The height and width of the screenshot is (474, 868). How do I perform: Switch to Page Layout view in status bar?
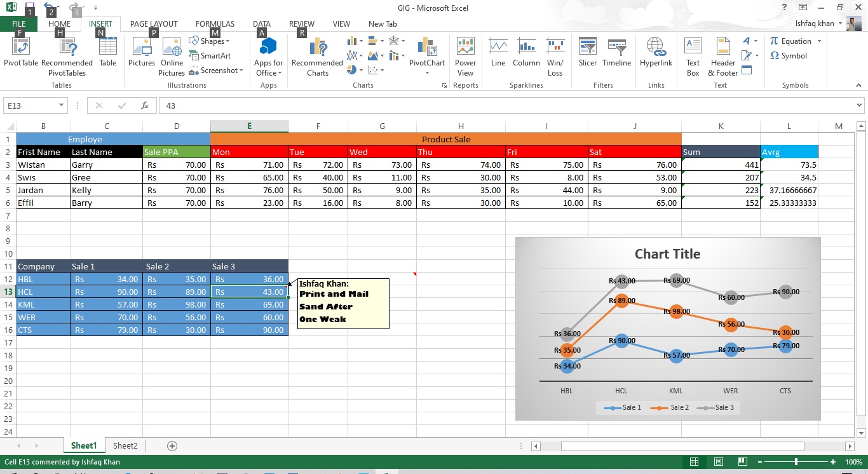[719, 462]
